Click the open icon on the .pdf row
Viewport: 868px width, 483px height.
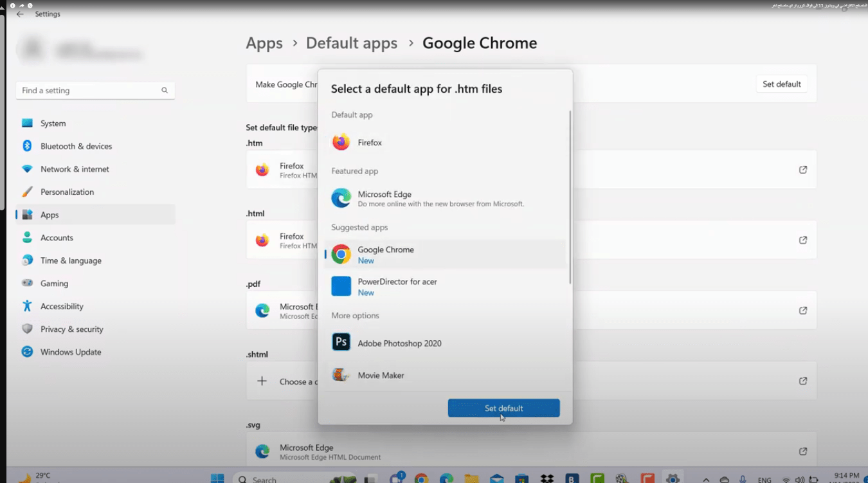coord(803,310)
